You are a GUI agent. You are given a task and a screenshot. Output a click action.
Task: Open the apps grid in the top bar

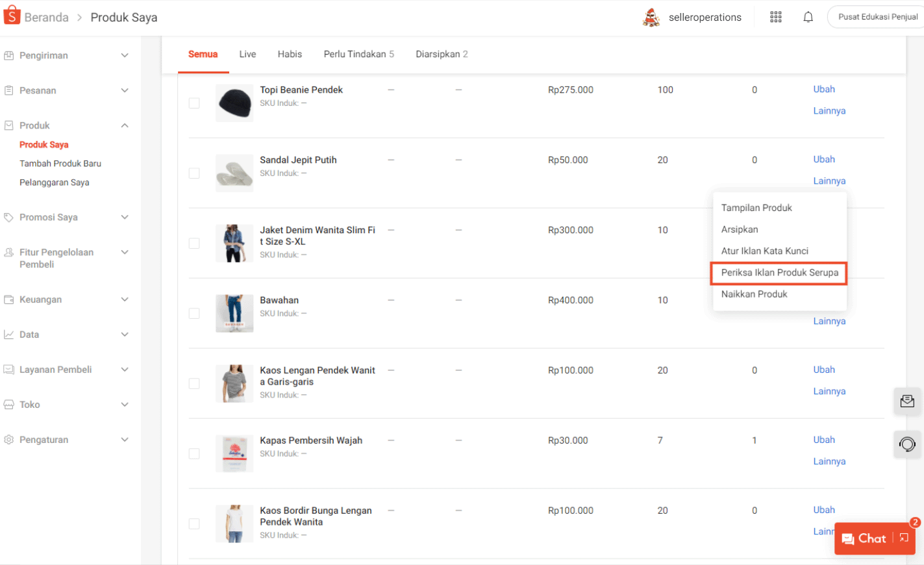[x=775, y=16]
